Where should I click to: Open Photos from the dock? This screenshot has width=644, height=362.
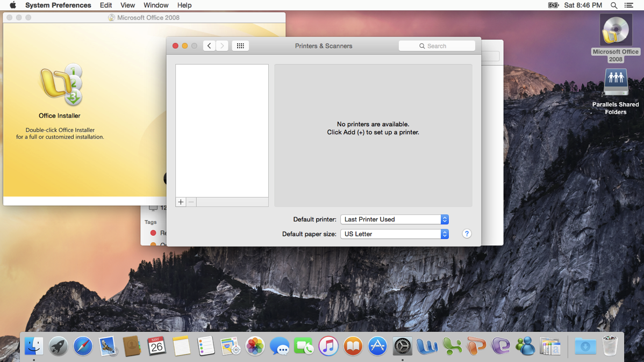point(255,346)
